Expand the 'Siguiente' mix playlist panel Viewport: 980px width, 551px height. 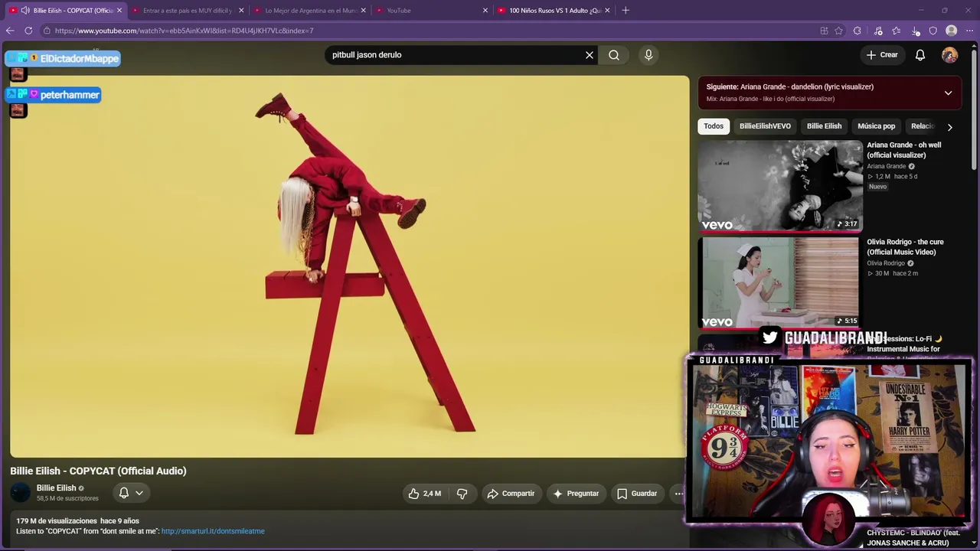pos(948,93)
